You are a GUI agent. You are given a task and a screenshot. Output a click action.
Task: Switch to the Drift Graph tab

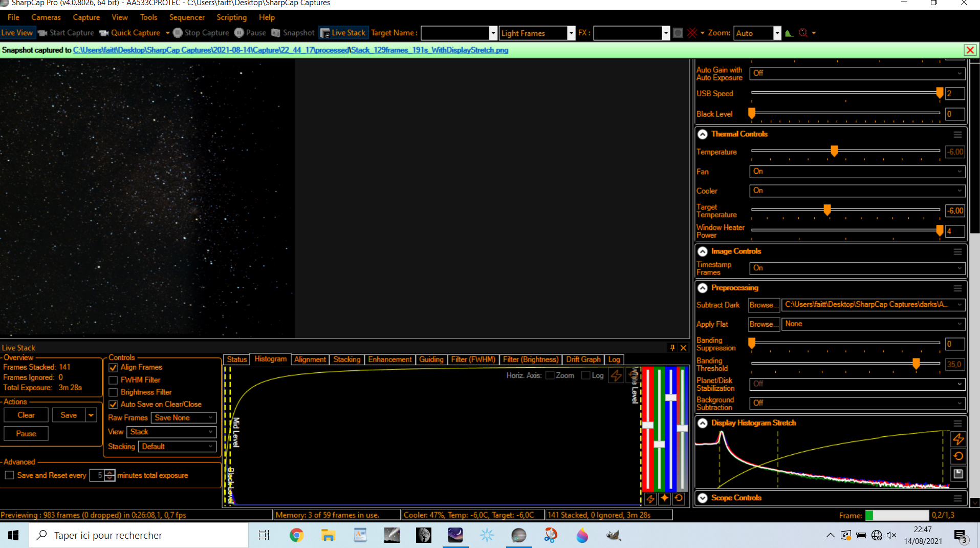pos(583,360)
